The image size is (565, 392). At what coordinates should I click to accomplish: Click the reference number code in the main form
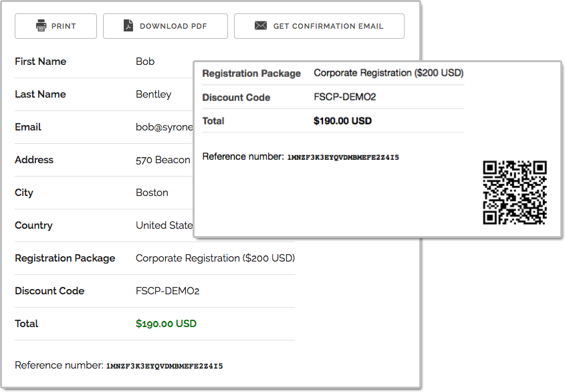pyautogui.click(x=164, y=366)
